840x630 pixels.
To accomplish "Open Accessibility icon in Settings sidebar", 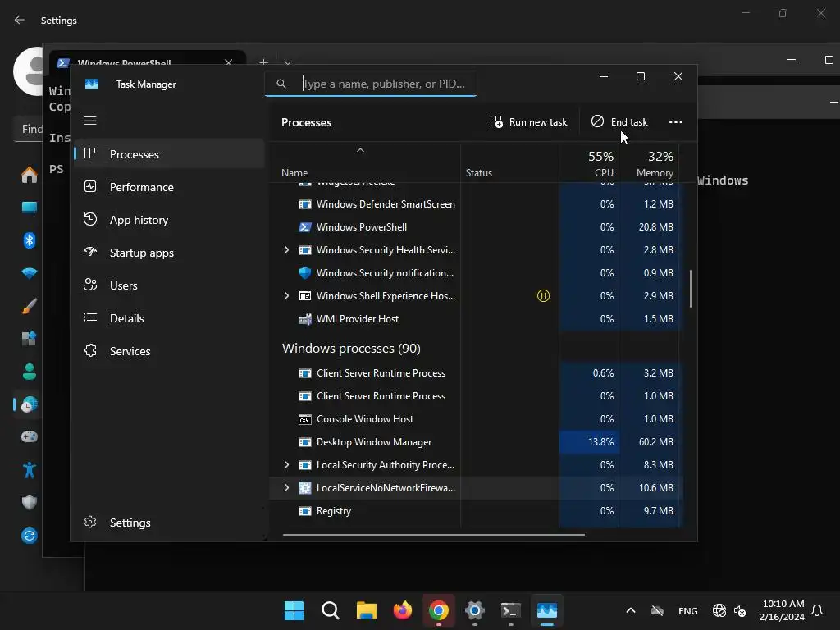I will click(30, 470).
